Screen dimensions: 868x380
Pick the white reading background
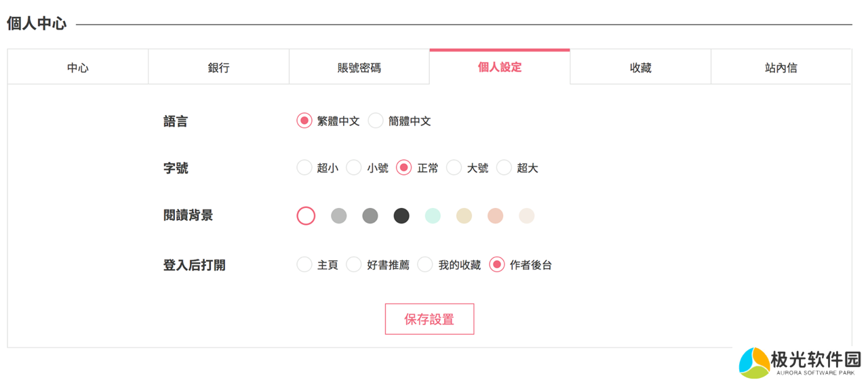point(306,215)
